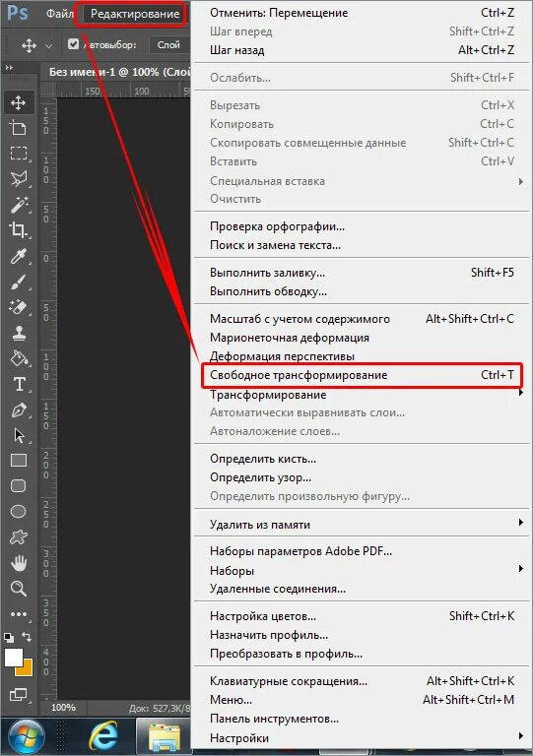
Task: Select the Path Selection arrow tool
Action: 19,435
